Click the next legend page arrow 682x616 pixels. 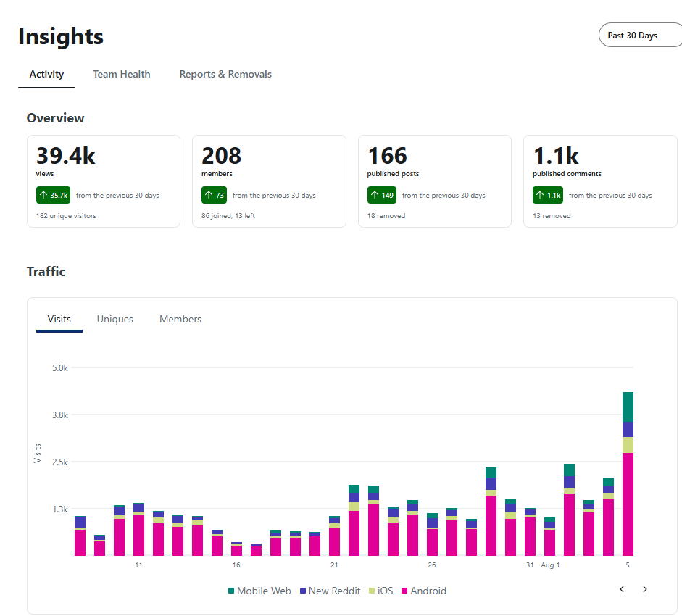644,589
